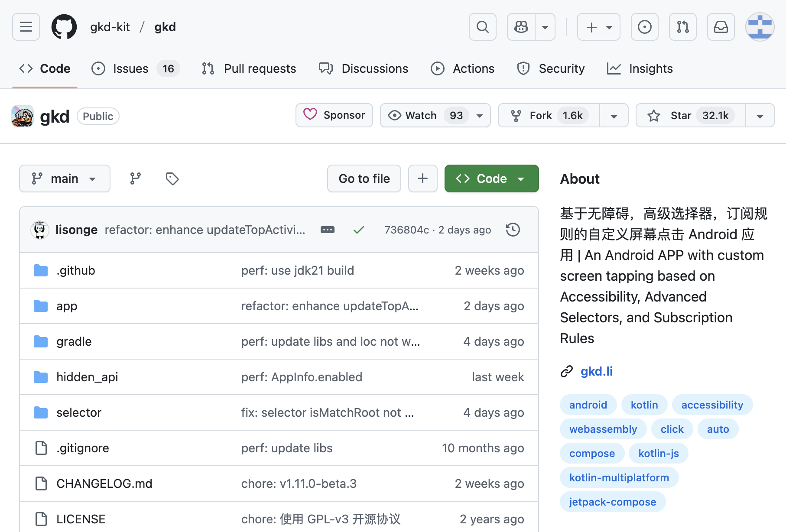Click the green check status icon
The height and width of the screenshot is (532, 786).
click(358, 230)
